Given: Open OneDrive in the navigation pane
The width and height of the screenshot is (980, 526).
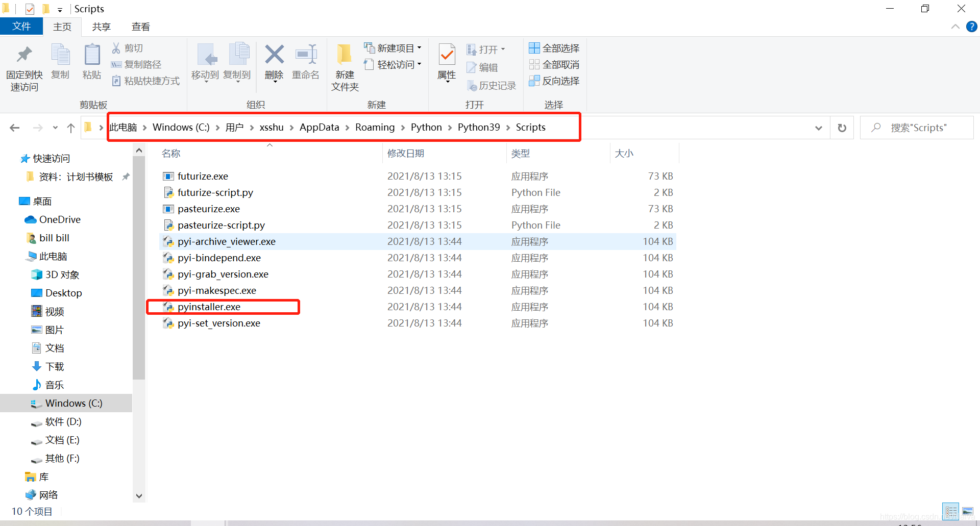Looking at the screenshot, I should pyautogui.click(x=60, y=219).
